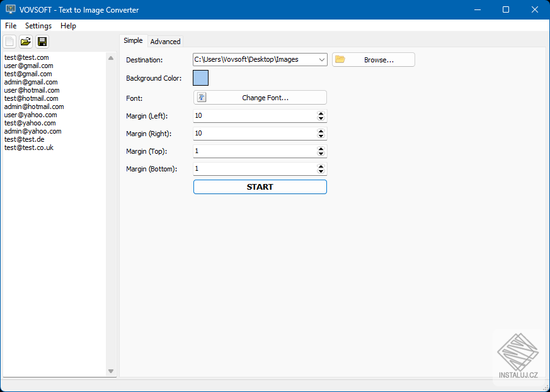Click the Change Font... button

pyautogui.click(x=260, y=98)
